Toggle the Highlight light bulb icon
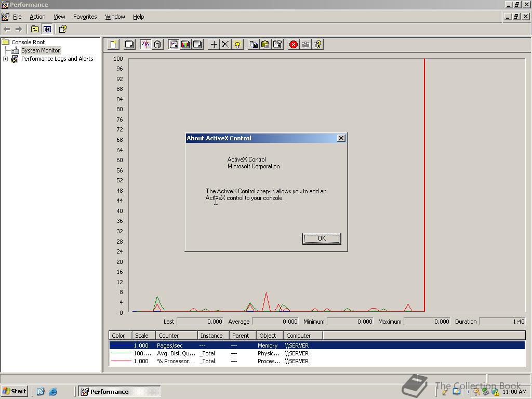The image size is (532, 399). click(237, 45)
